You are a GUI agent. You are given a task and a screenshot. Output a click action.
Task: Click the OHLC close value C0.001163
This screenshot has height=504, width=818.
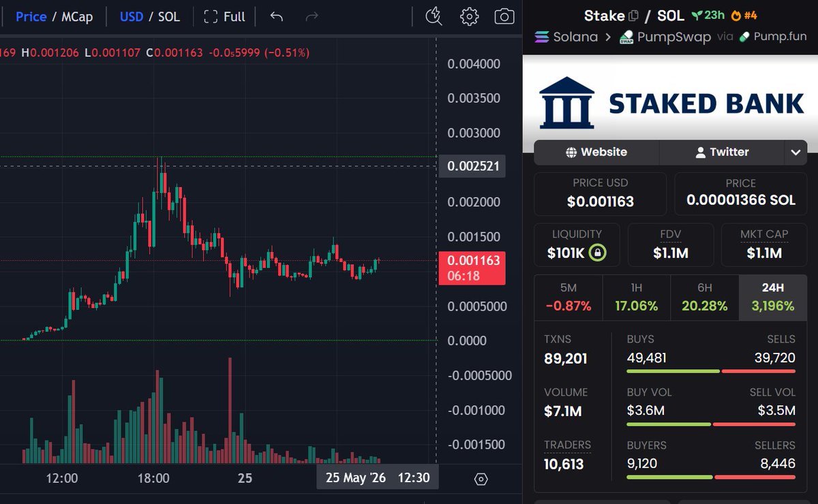(x=174, y=52)
